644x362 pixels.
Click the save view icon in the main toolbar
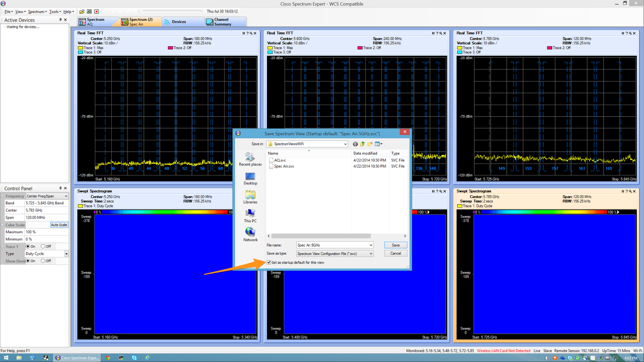(89, 12)
